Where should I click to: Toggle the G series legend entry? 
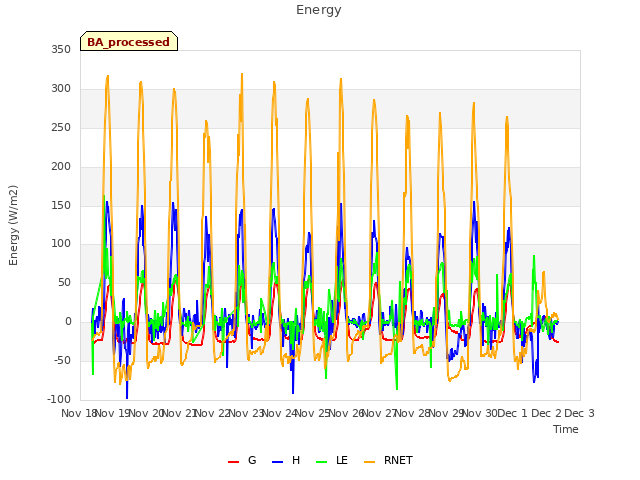[242, 460]
